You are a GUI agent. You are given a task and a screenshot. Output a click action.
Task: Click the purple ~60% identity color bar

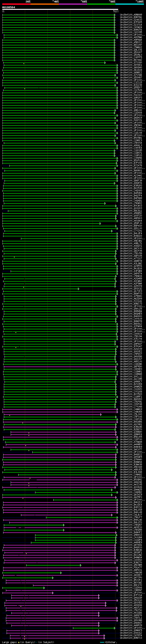point(73,4)
